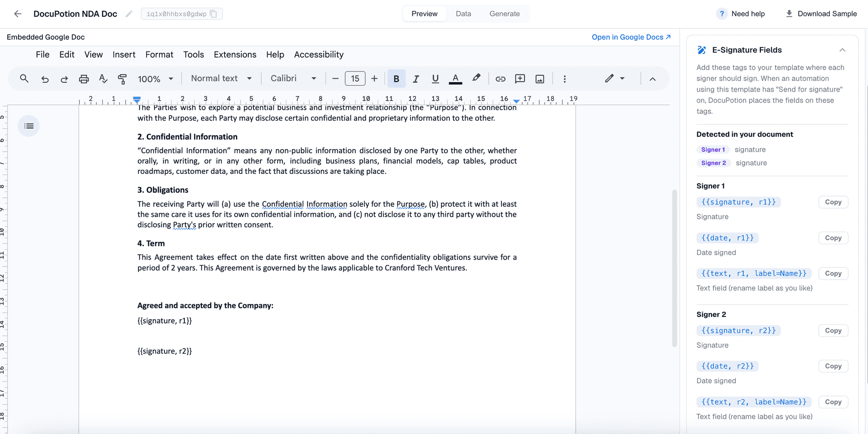
Task: Click the Signer 2 detected badge
Action: click(713, 163)
